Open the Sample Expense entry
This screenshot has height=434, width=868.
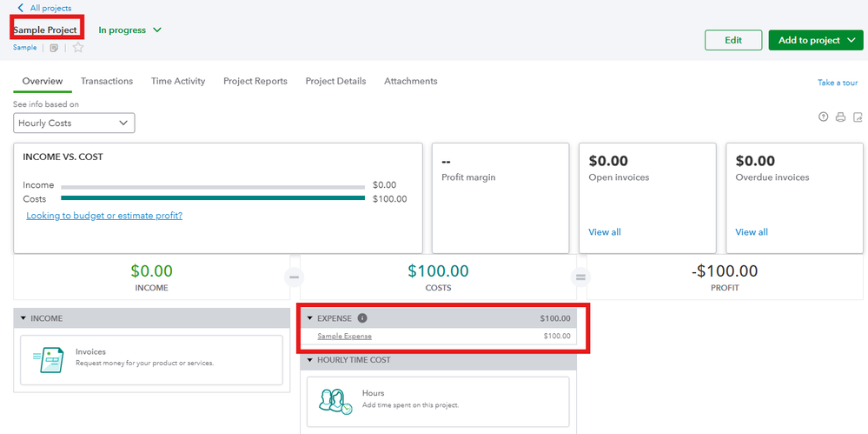pos(344,337)
